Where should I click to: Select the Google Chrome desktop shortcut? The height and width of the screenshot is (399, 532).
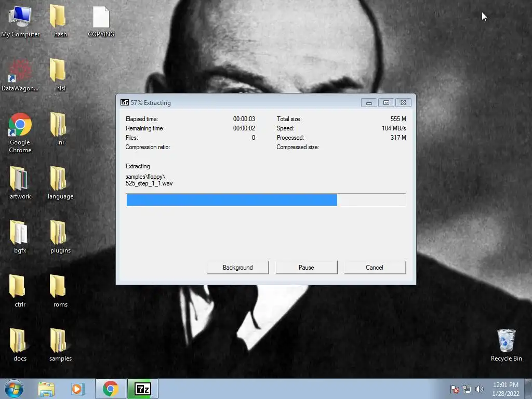click(x=20, y=132)
